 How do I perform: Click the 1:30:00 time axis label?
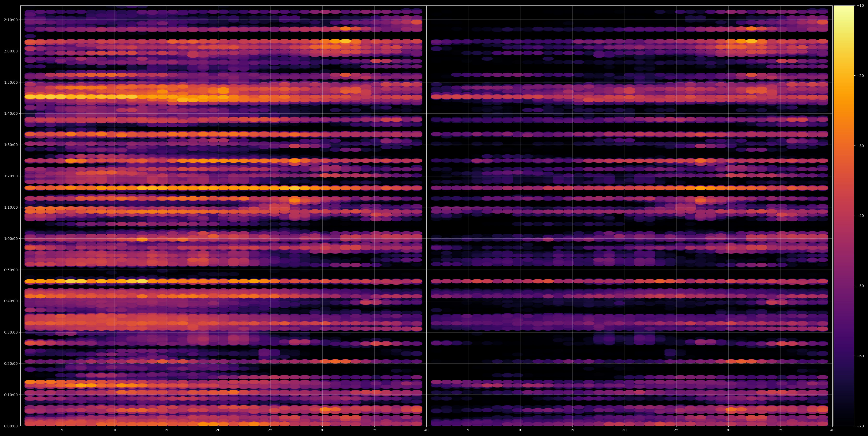click(x=11, y=145)
